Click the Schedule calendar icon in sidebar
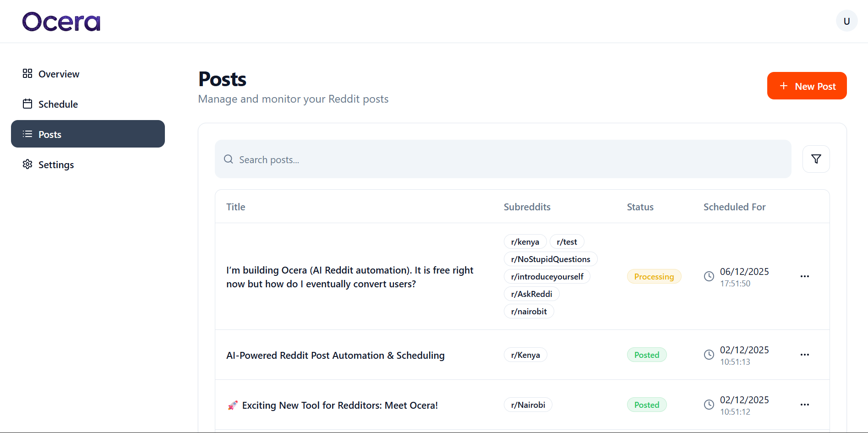Screen dimensions: 868x433 (27, 104)
